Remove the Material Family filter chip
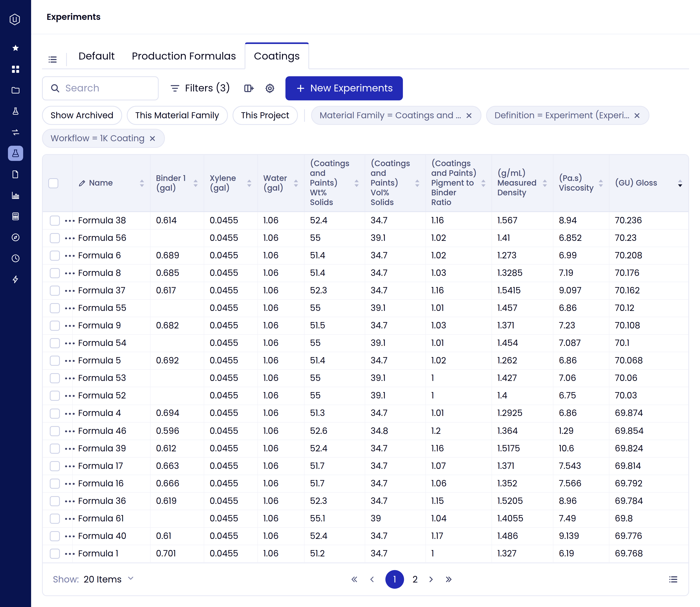 click(x=469, y=116)
